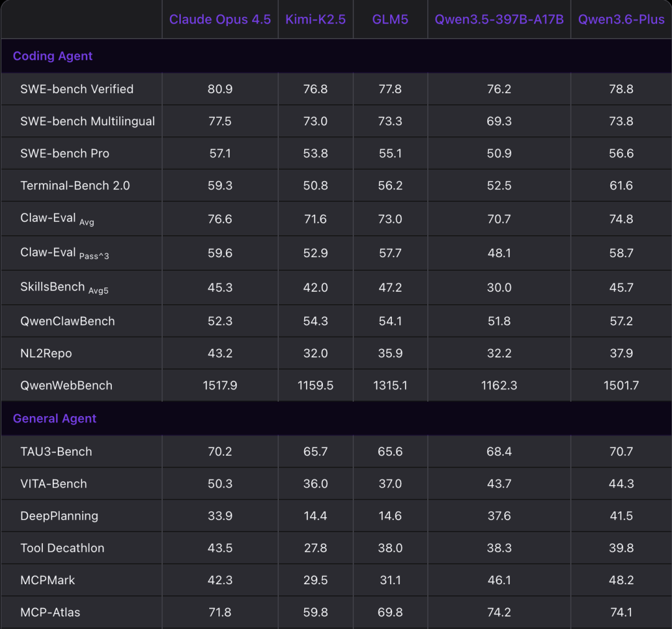The height and width of the screenshot is (629, 672).
Task: Click the SWE-bench Pro row label
Action: click(x=65, y=154)
